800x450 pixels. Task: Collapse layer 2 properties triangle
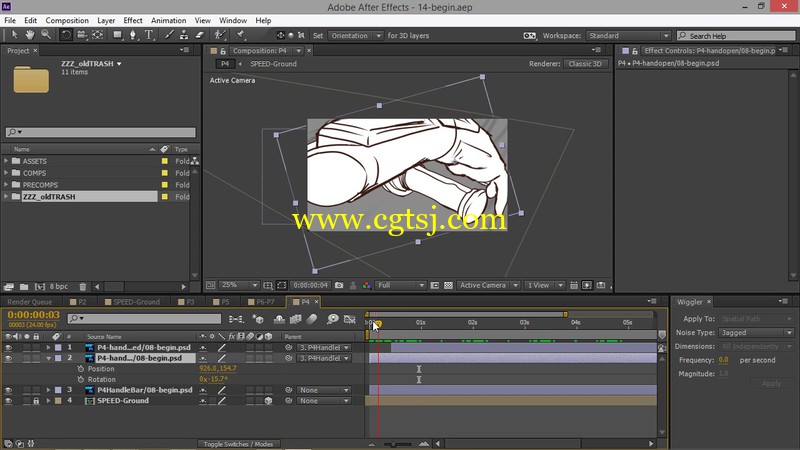pyautogui.click(x=48, y=358)
